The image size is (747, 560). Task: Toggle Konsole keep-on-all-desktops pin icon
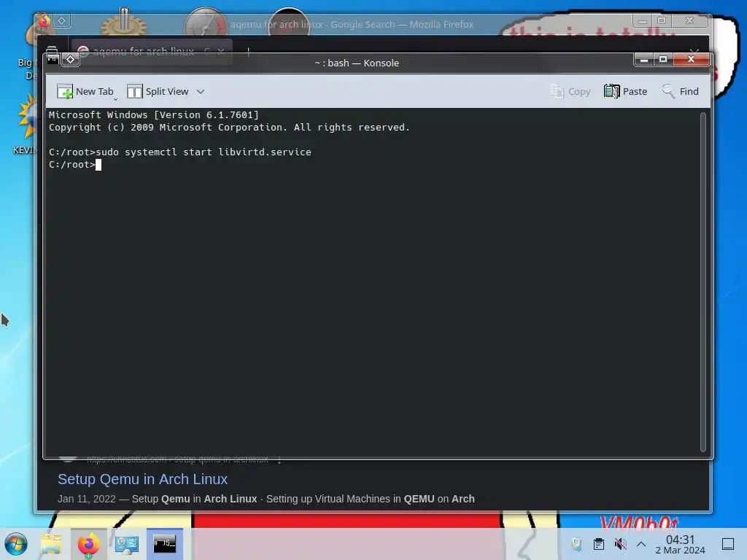[71, 60]
